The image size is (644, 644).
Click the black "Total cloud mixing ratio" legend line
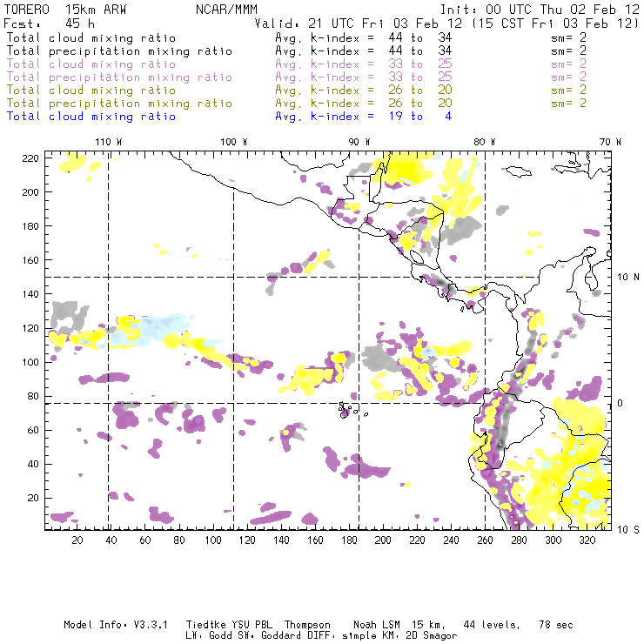pos(91,38)
